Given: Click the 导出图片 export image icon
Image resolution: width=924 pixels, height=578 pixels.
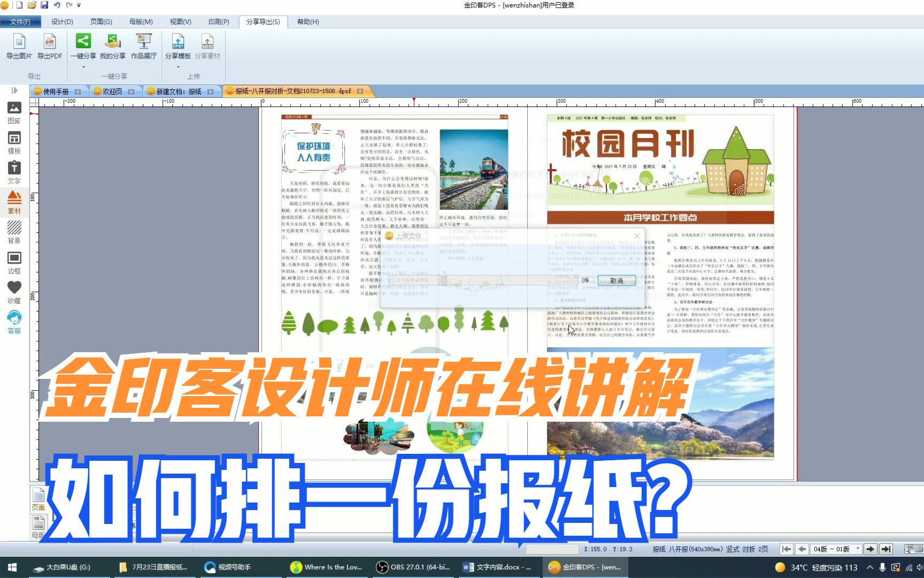Looking at the screenshot, I should click(x=19, y=46).
